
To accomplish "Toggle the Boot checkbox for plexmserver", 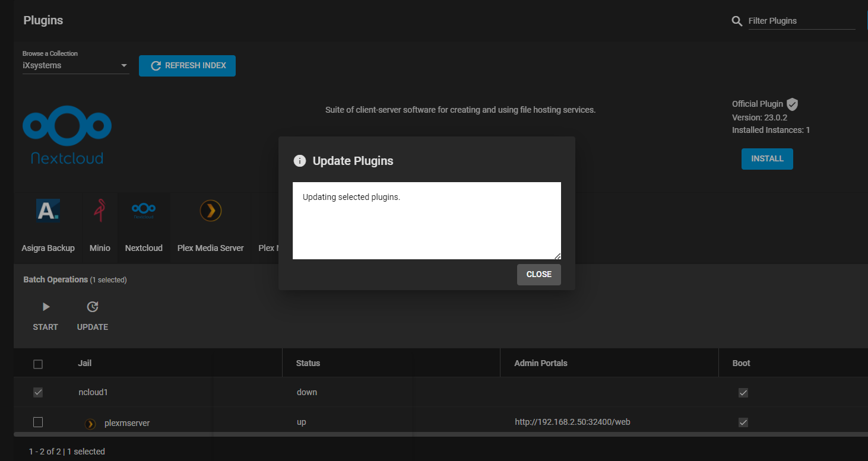I will (x=743, y=422).
